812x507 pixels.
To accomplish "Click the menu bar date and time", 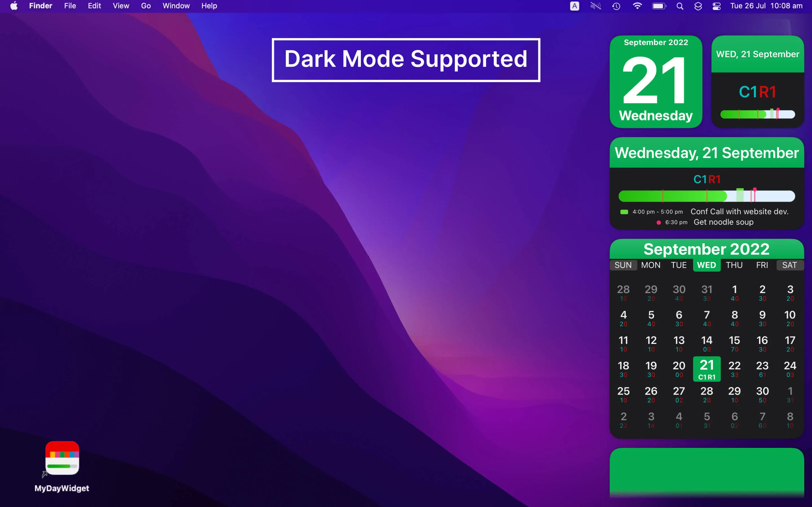I will 766,6.
